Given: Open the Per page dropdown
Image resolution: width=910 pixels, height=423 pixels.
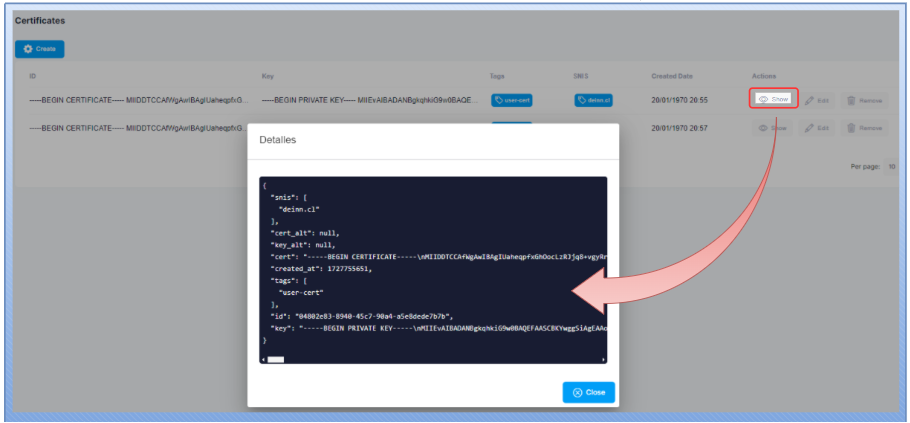Looking at the screenshot, I should click(890, 166).
